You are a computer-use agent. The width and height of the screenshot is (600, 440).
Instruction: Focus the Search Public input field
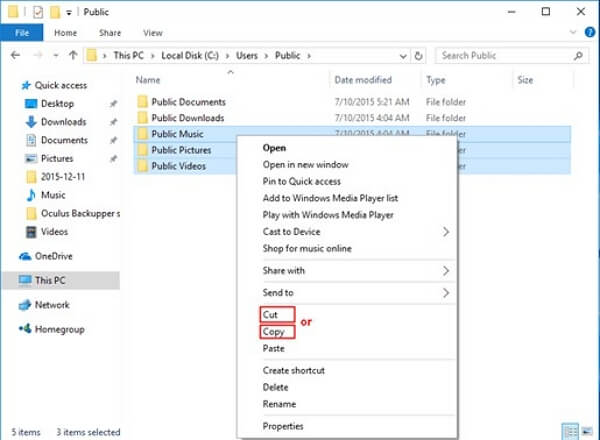pyautogui.click(x=505, y=56)
